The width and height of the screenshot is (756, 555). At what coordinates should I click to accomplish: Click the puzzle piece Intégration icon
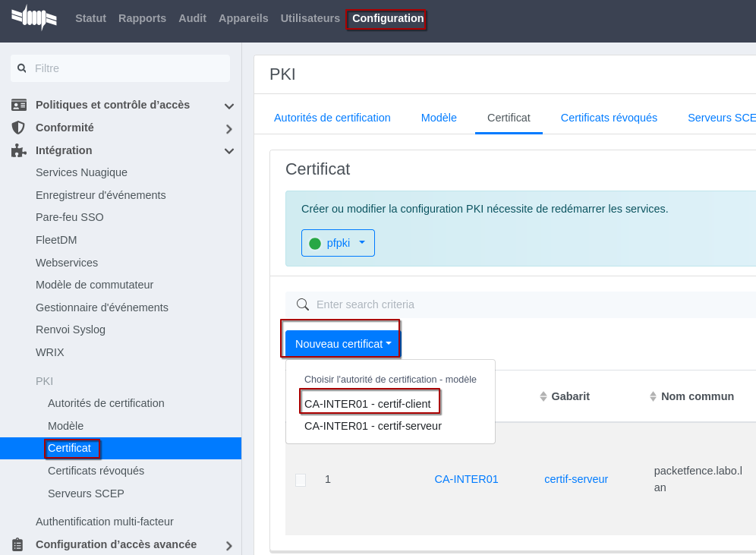[x=19, y=150]
